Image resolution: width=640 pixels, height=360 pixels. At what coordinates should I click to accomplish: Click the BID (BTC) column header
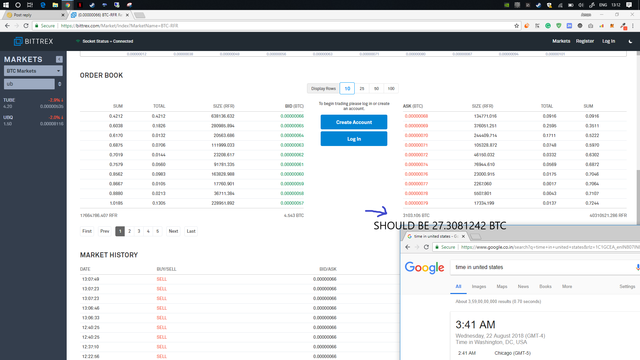[x=294, y=106]
